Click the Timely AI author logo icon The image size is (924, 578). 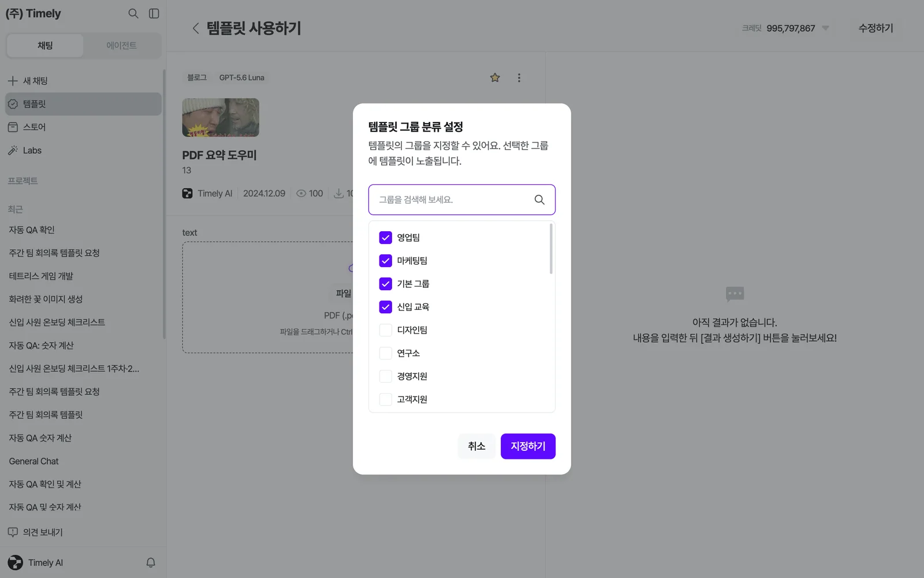(x=188, y=194)
